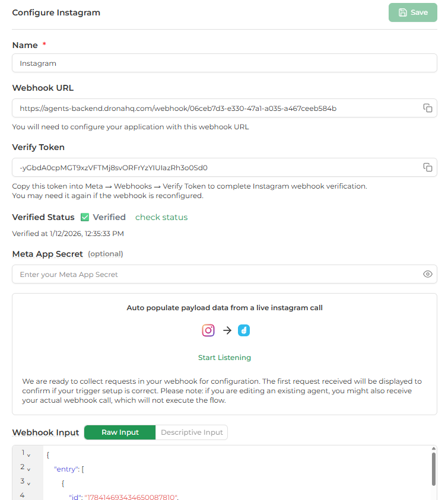Click the Instagram logo icon

point(208,330)
